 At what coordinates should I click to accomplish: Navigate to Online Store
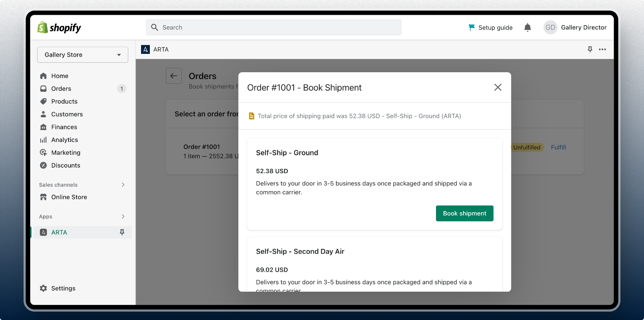(x=69, y=197)
